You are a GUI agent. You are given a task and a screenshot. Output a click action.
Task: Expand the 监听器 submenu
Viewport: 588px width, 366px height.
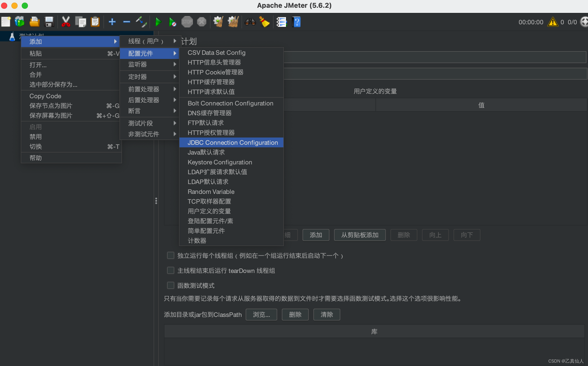pyautogui.click(x=149, y=64)
